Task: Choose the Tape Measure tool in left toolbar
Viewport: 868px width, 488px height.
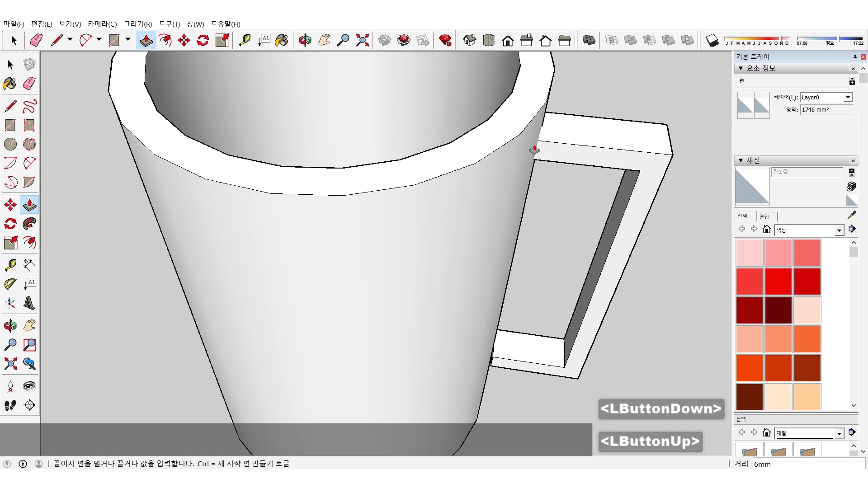Action: pos(10,264)
